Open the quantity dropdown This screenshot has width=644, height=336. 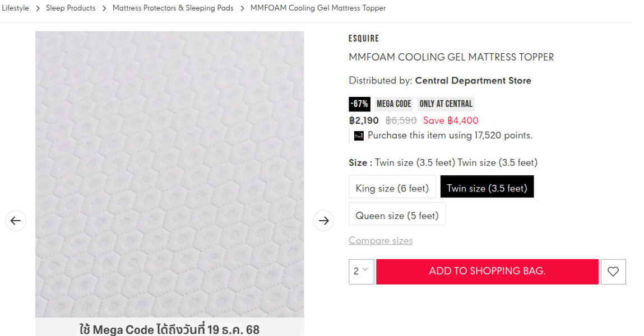(361, 272)
